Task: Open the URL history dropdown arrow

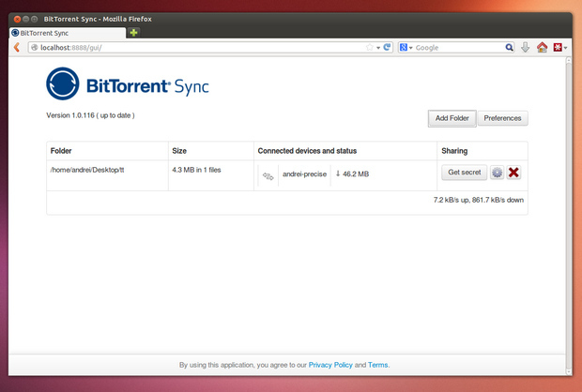Action: 378,48
